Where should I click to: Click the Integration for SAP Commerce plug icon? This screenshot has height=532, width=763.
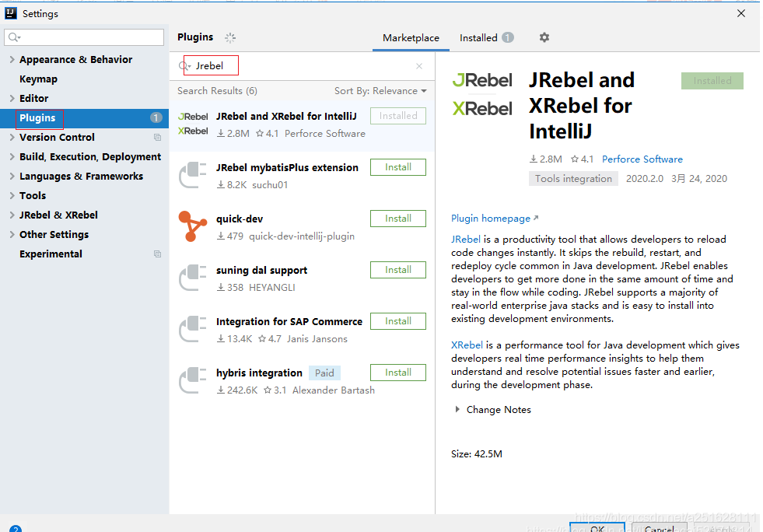[193, 329]
